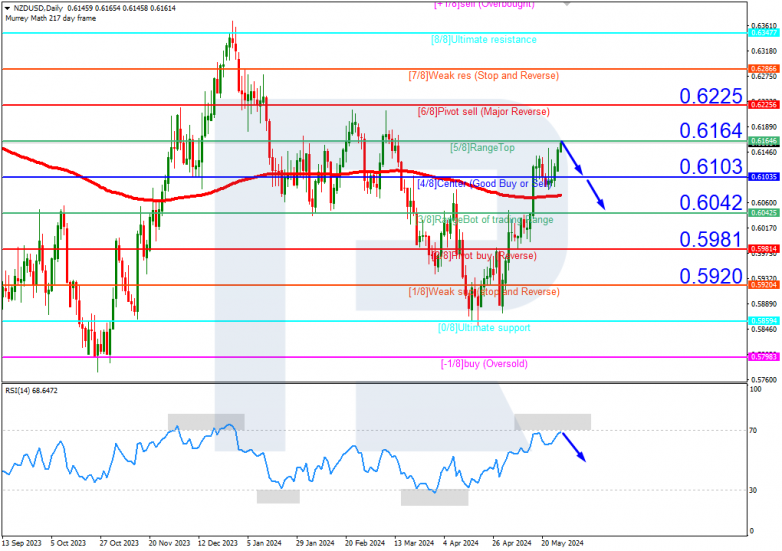Screen dimensions: 782x551
Task: Click the Murrey Math 217 day frame label
Action: click(50, 18)
